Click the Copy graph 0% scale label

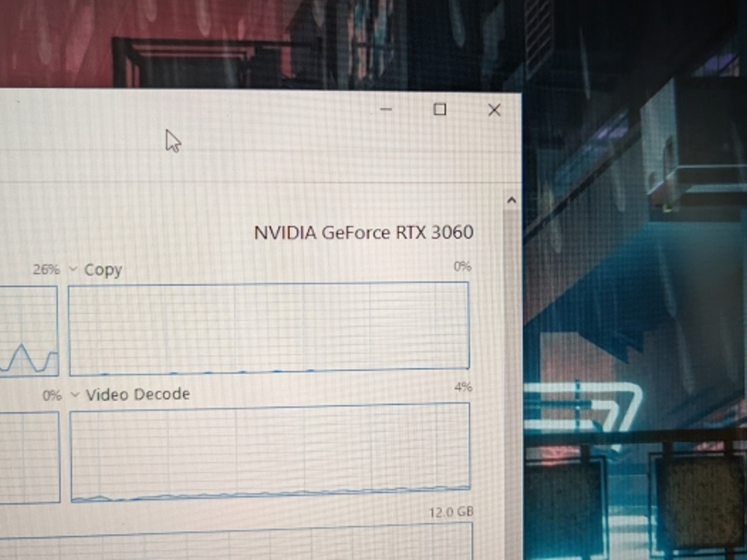tap(462, 267)
